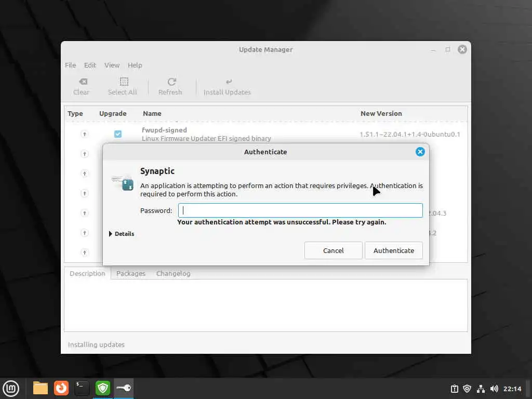Close the Update Manager window
This screenshot has height=399, width=532.
click(462, 49)
